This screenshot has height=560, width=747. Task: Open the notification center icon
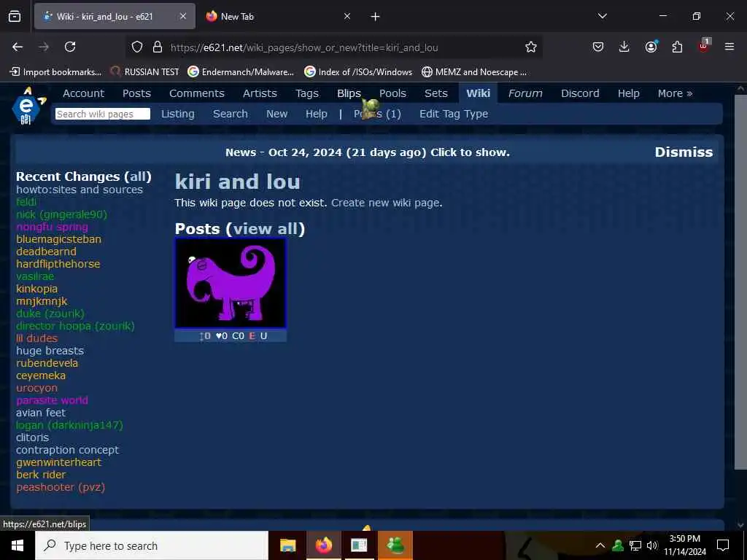[x=723, y=545]
